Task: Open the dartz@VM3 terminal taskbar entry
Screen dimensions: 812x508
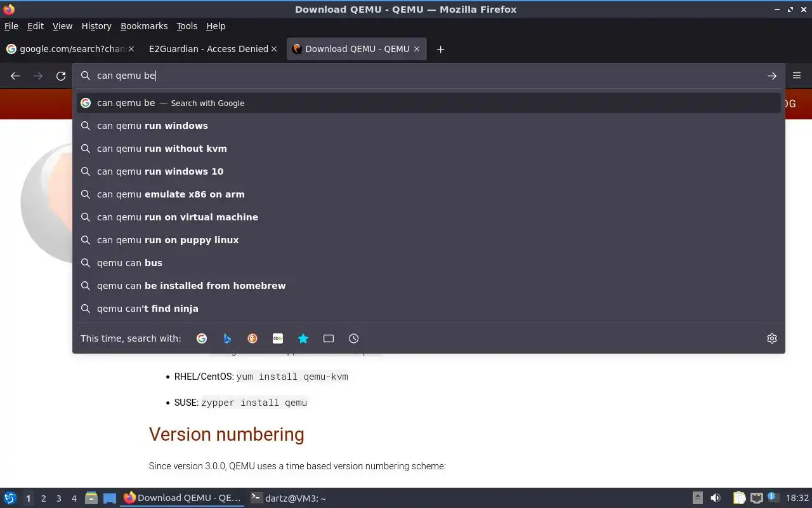Action: 289,498
